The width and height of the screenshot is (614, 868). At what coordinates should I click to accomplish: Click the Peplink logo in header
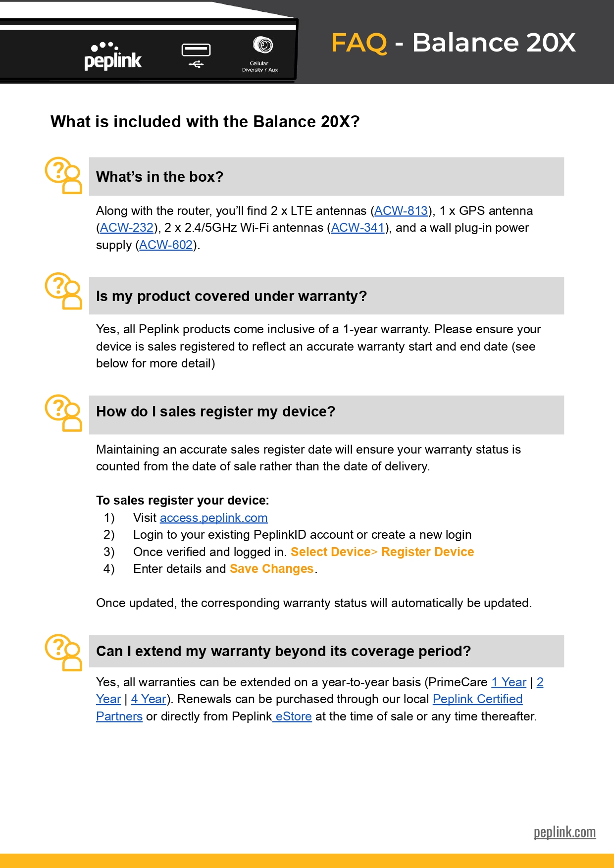pos(113,56)
